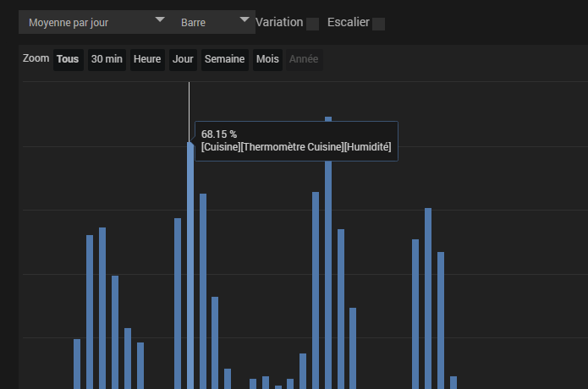Screen dimensions: 588x389
Task: Click the arrow next to Moyenne par jour
Action: 160,19
